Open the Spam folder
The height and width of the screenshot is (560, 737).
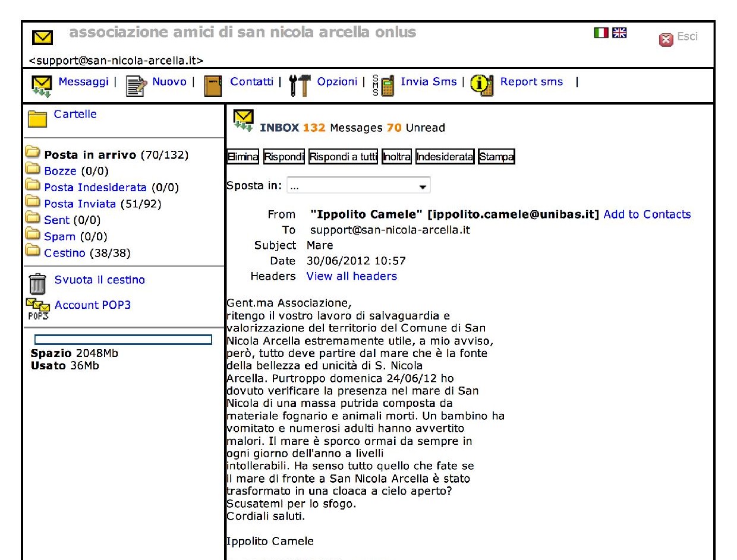click(x=59, y=236)
